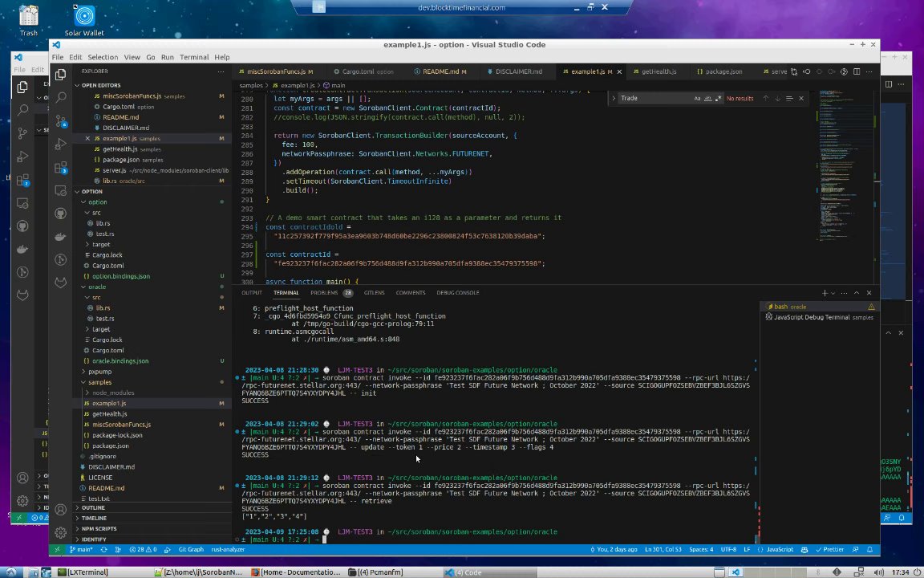Switch to the PROBLEMS panel tab

[324, 293]
